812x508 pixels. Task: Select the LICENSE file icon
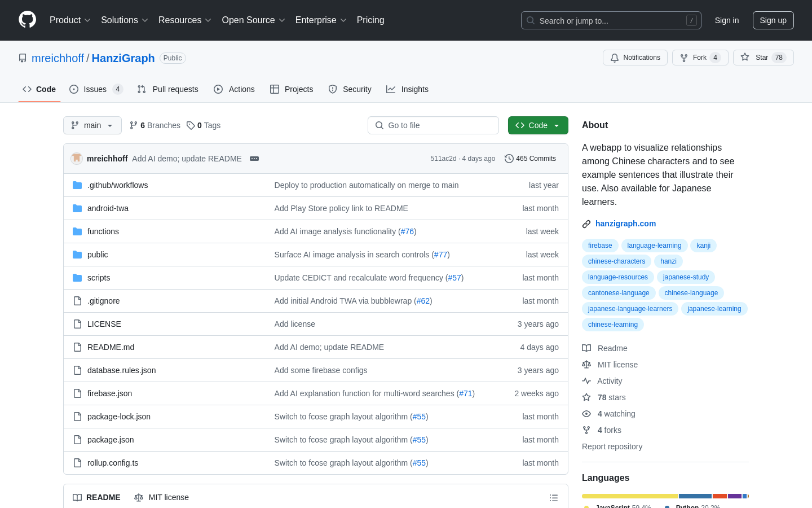77,324
